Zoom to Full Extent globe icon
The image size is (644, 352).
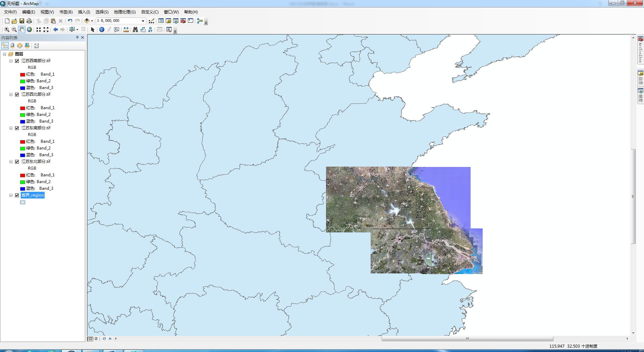pyautogui.click(x=30, y=30)
